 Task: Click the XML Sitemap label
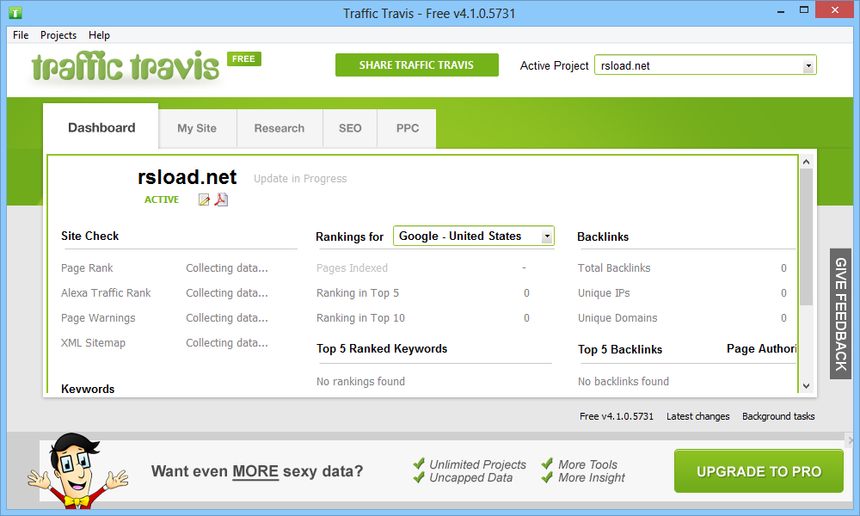tap(93, 343)
